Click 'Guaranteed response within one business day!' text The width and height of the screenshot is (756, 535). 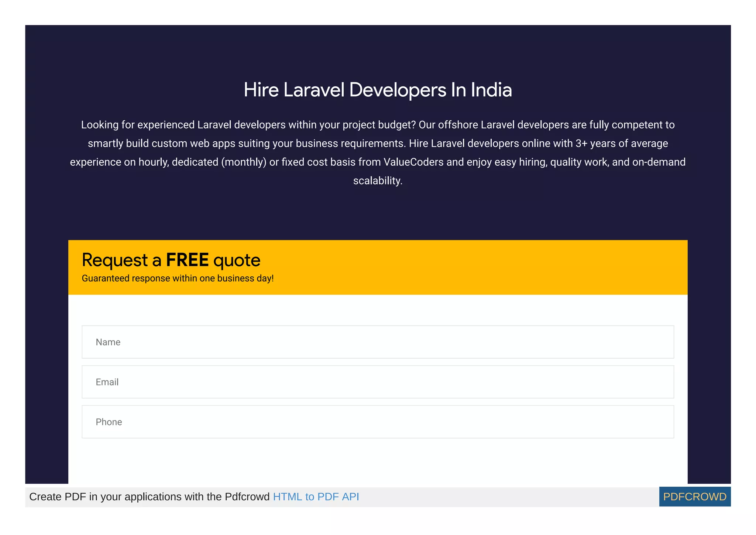178,278
